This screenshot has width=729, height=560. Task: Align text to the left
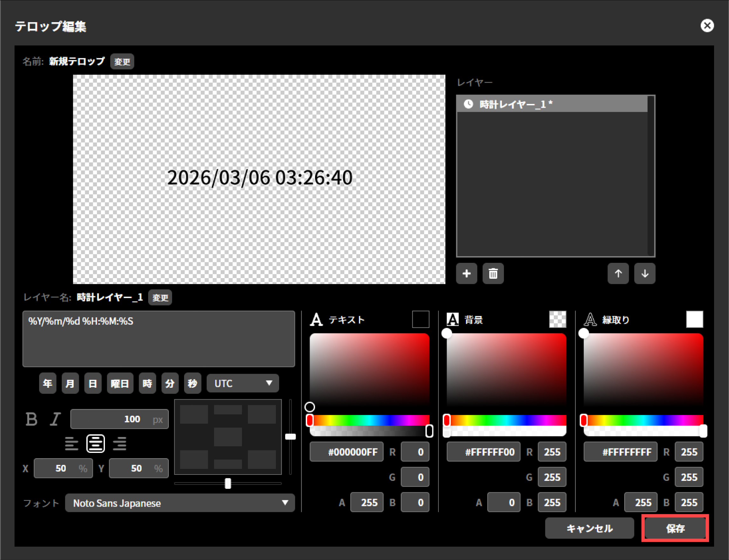pyautogui.click(x=71, y=443)
